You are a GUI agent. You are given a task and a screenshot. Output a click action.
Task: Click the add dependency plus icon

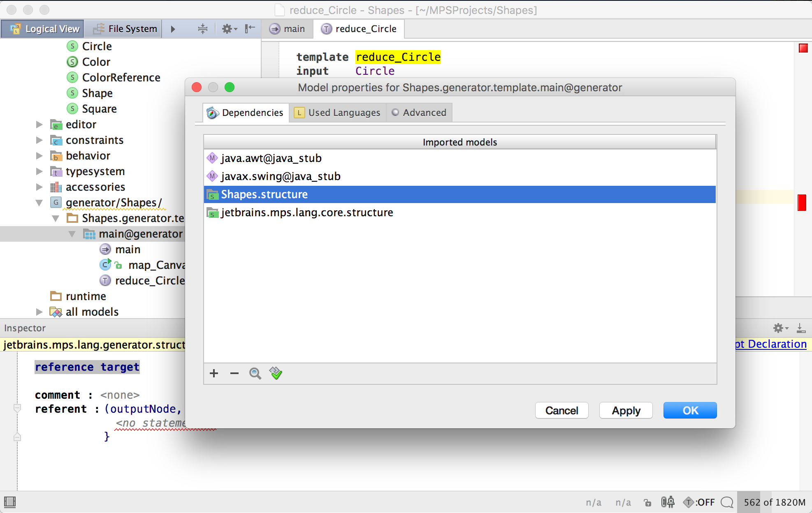(214, 373)
